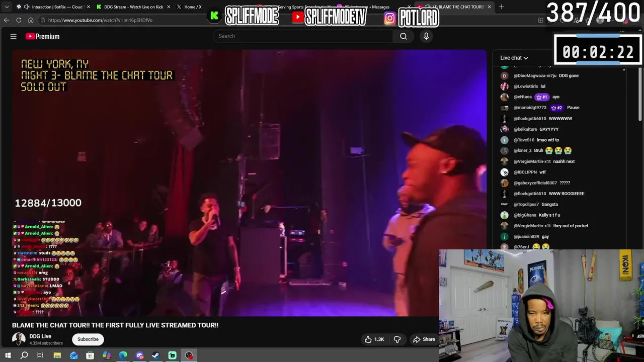Close the BLAME THE CHAT TOUR tab

click(x=489, y=7)
